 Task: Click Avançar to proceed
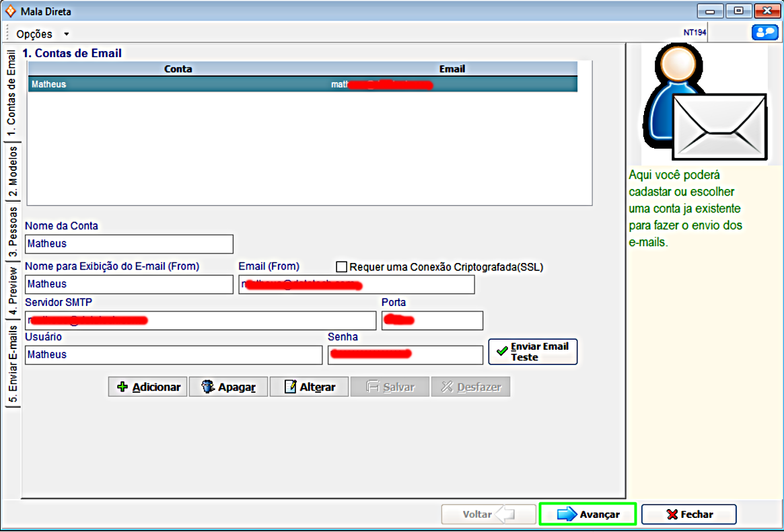coord(587,515)
